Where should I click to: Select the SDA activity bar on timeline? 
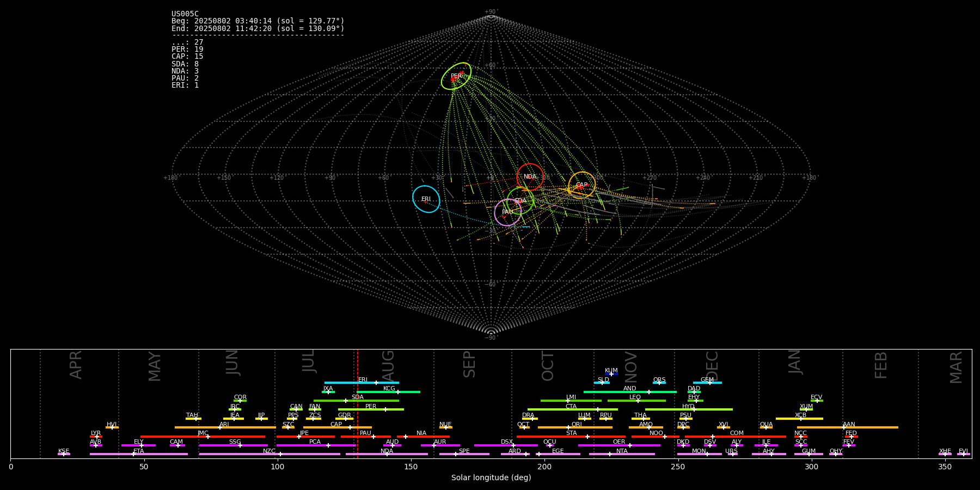click(x=356, y=401)
